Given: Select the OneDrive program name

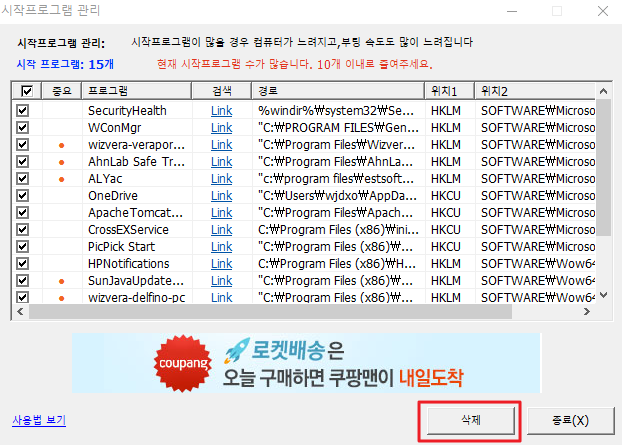Looking at the screenshot, I should [x=113, y=196].
